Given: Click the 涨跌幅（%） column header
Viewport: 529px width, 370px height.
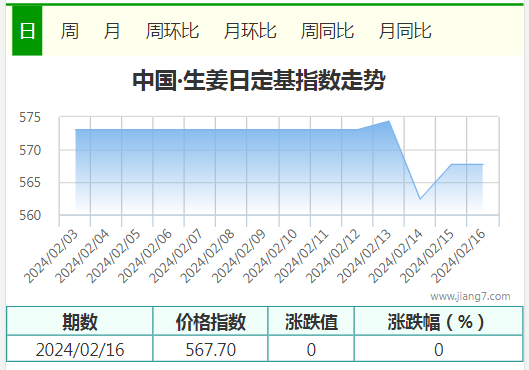Looking at the screenshot, I should click(439, 321).
